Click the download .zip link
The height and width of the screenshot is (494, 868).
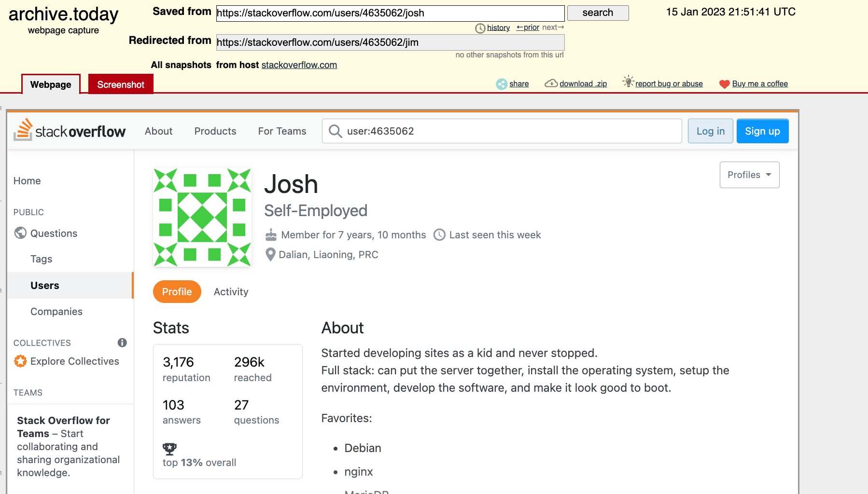click(x=583, y=84)
